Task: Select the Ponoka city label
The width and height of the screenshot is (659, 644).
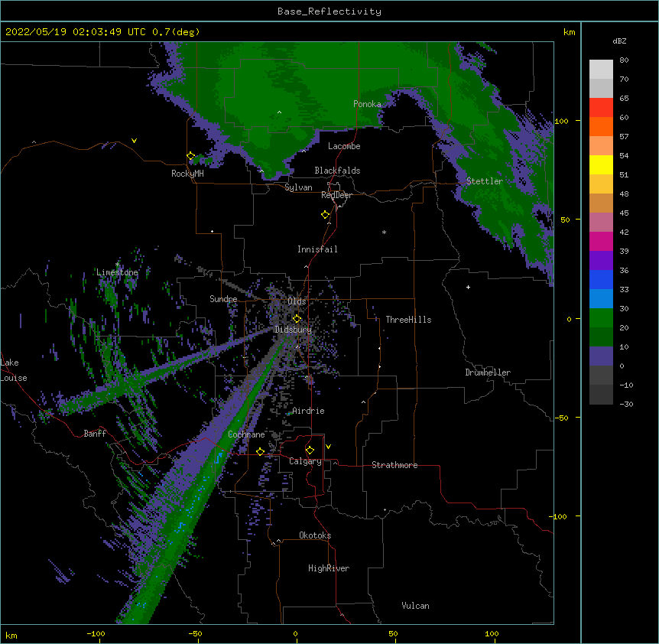Action: (x=367, y=104)
